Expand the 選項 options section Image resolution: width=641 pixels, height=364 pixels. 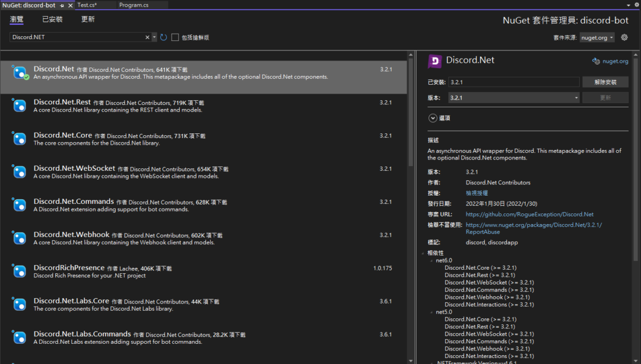433,118
